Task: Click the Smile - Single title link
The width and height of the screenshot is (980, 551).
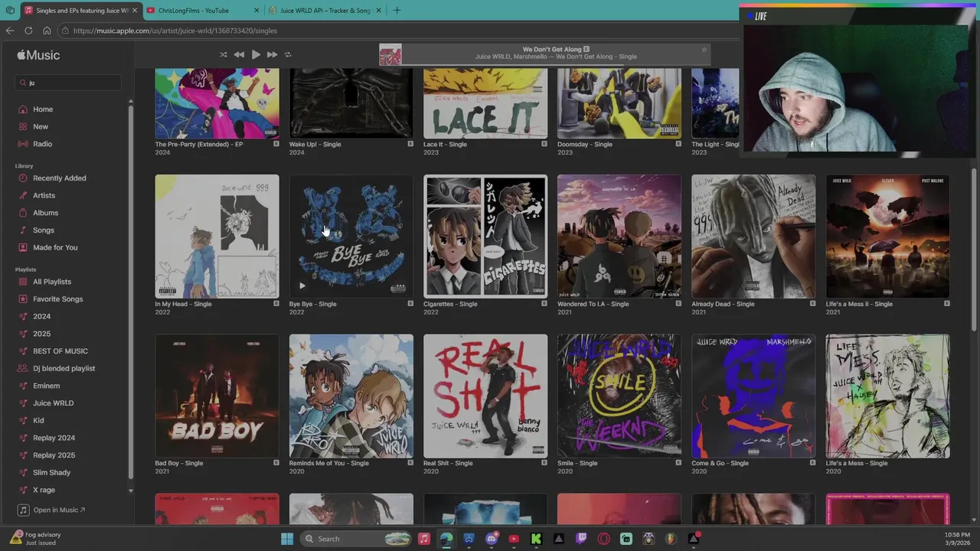Action: pos(577,463)
